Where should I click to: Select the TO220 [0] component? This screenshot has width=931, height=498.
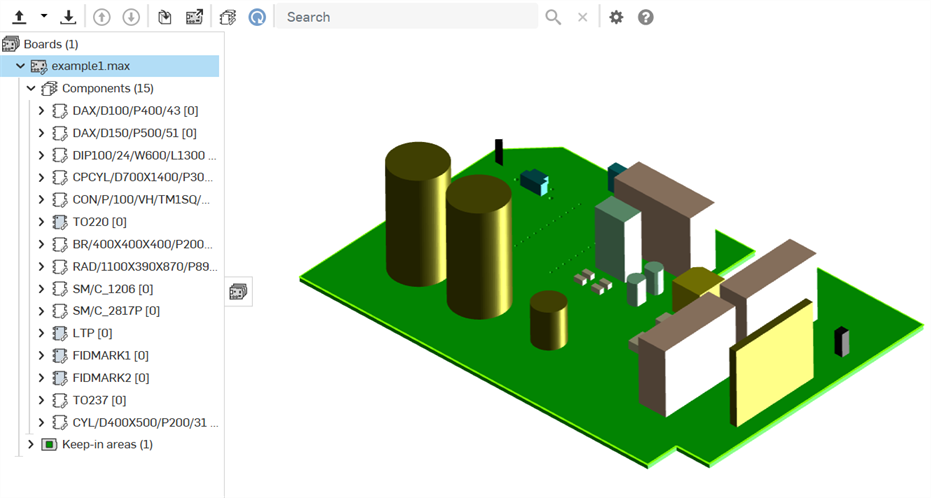[99, 222]
